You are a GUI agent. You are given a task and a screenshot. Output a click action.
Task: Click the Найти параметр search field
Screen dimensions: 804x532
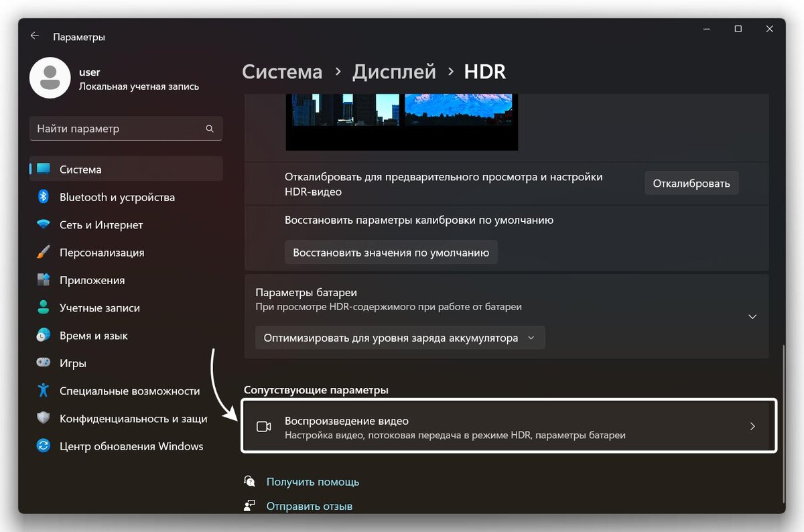pyautogui.click(x=125, y=128)
